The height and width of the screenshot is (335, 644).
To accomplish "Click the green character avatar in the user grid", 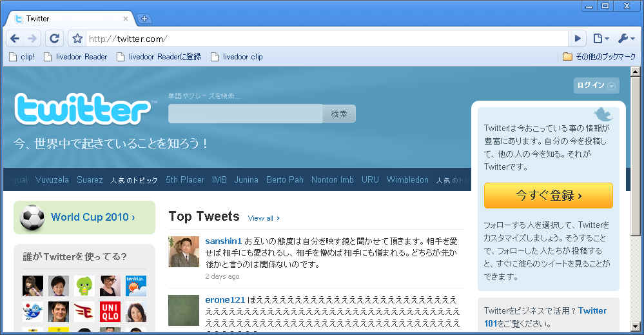I will [84, 286].
